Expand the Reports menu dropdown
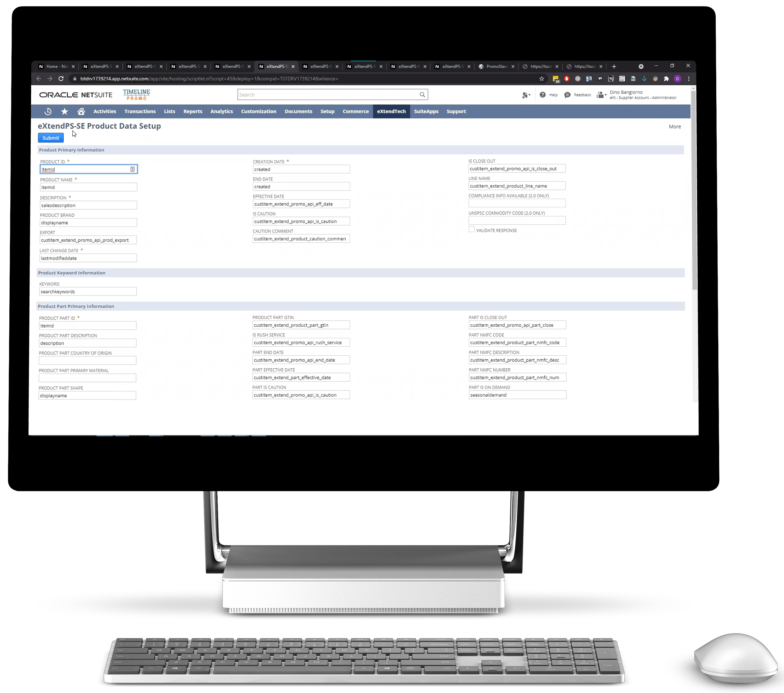 pos(193,111)
